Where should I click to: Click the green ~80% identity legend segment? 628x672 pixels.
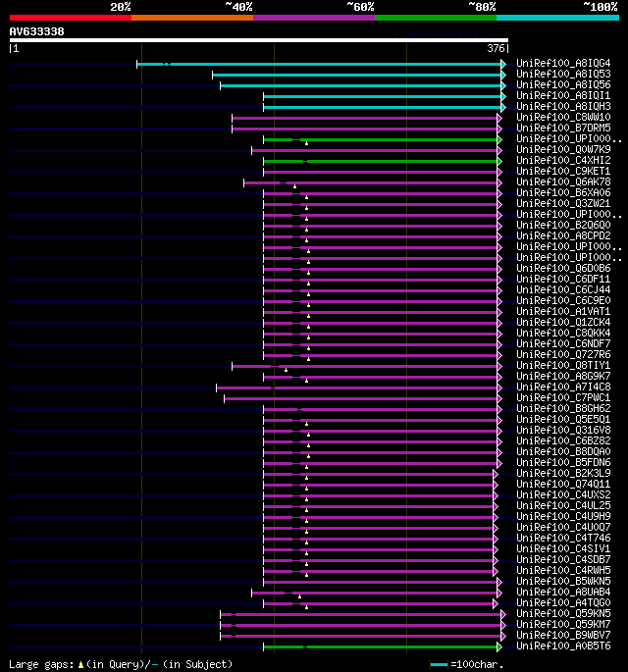click(436, 18)
